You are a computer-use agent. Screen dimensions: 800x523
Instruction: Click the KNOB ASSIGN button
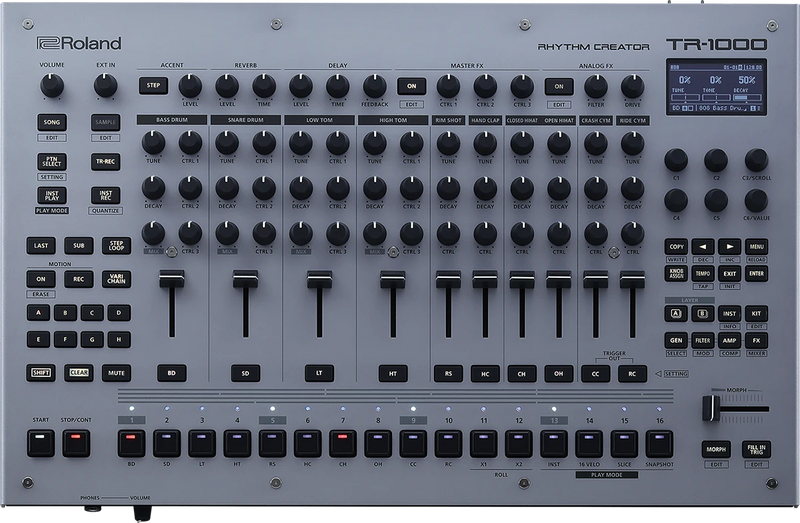(677, 273)
